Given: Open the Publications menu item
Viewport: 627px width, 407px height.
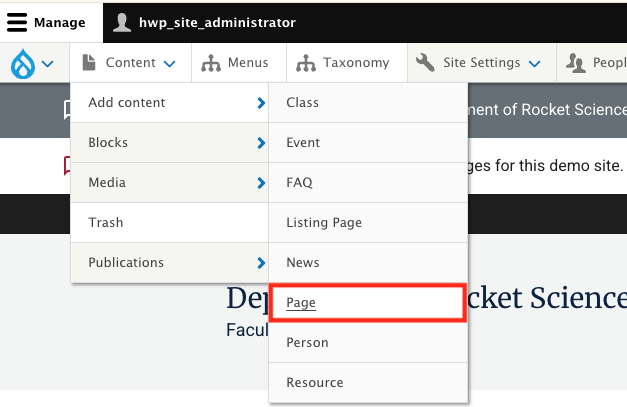Looking at the screenshot, I should coord(169,263).
